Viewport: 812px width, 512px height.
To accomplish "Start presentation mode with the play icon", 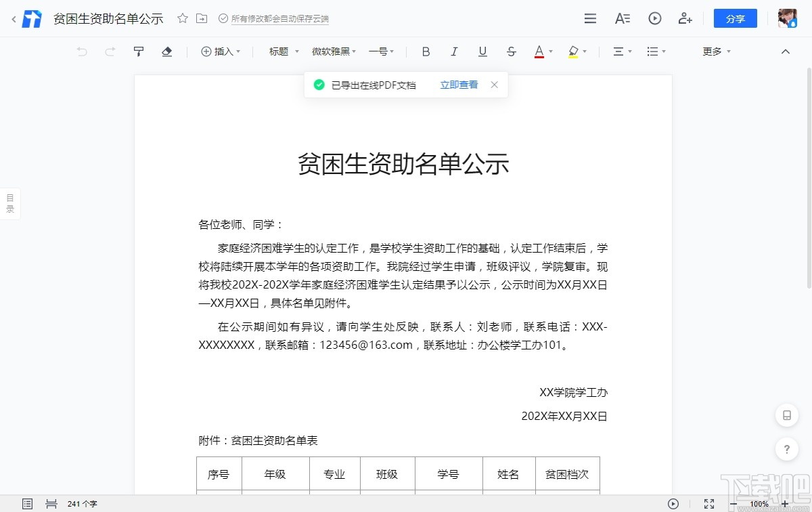I will (654, 18).
